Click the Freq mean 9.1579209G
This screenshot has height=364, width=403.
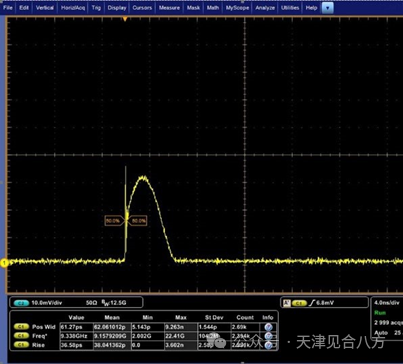pos(110,336)
